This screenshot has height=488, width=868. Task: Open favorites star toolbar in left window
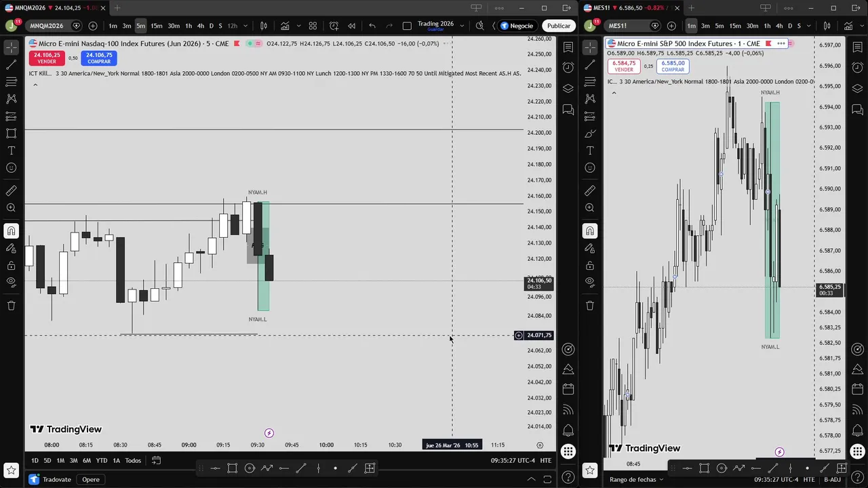point(12,470)
